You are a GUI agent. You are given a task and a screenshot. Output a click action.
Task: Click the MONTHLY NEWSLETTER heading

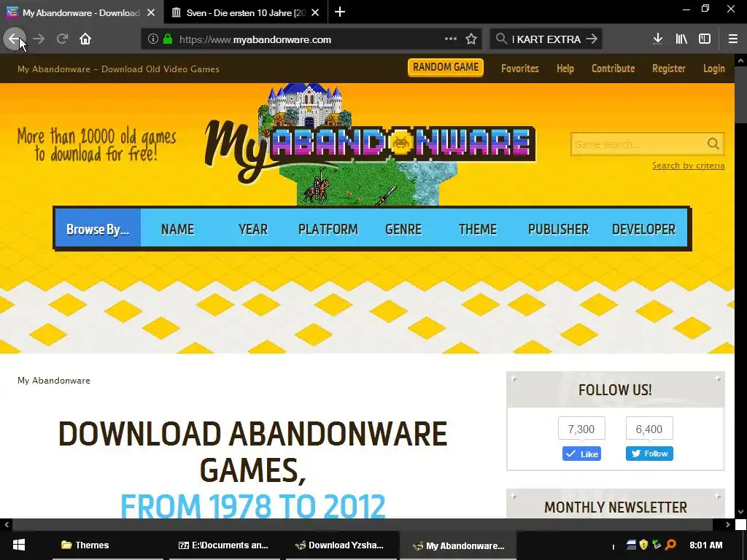pyautogui.click(x=616, y=507)
